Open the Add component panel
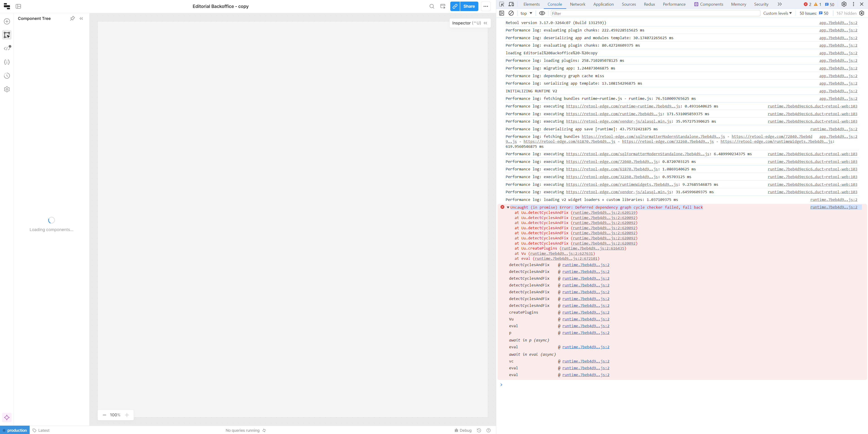The width and height of the screenshot is (868, 434). 7,21
